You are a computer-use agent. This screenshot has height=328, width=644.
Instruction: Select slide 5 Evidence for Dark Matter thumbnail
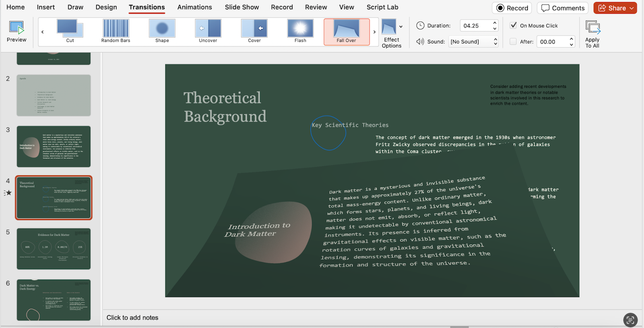tap(54, 249)
